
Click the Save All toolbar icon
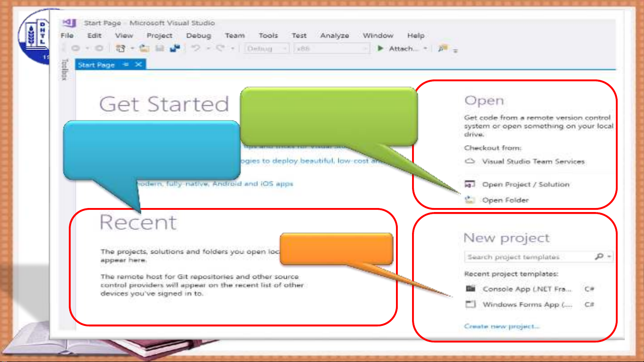[x=175, y=49]
